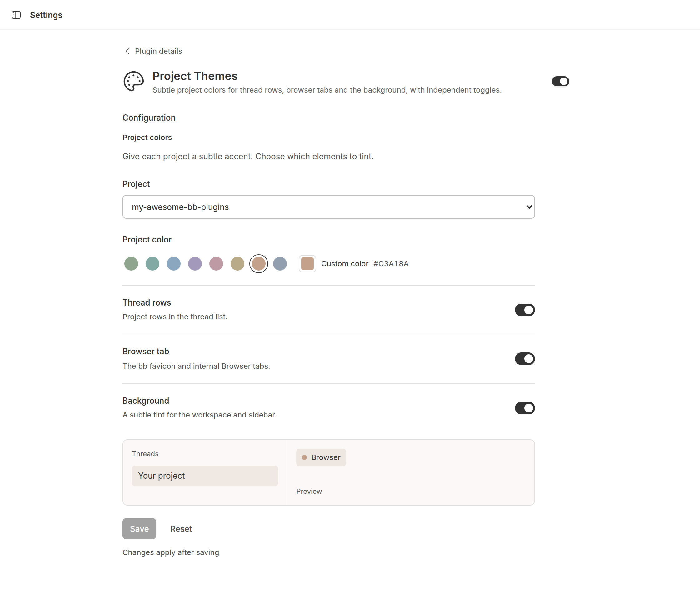The height and width of the screenshot is (600, 700).
Task: Toggle the sidebar panel icon
Action: [16, 15]
